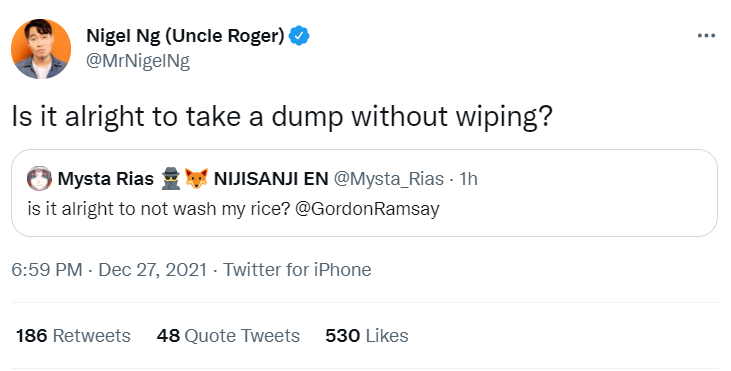The width and height of the screenshot is (731, 371).
Task: Click the blue verified checkmark badge
Action: tap(299, 36)
